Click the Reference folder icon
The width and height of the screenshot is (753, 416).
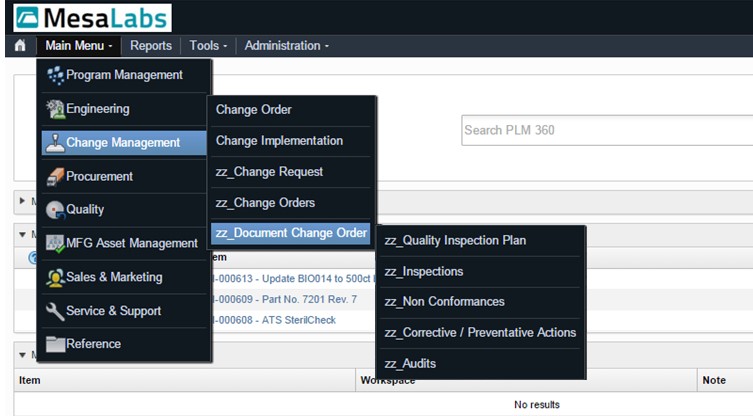(x=55, y=344)
